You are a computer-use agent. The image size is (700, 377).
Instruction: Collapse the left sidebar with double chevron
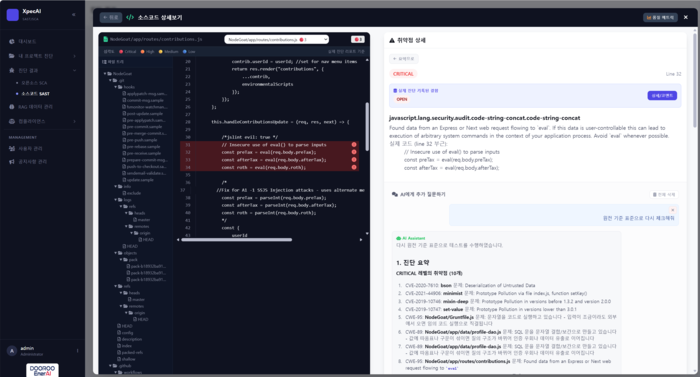(x=74, y=15)
